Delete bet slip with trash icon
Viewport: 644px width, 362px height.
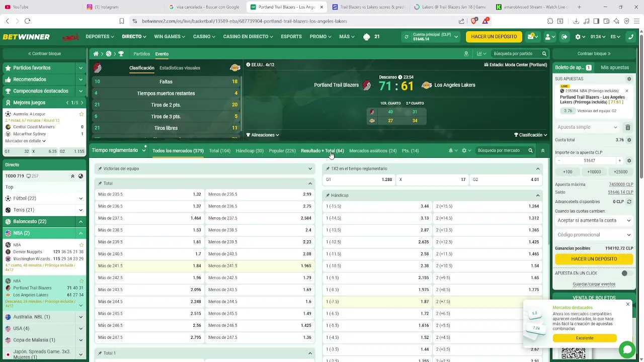click(x=627, y=127)
